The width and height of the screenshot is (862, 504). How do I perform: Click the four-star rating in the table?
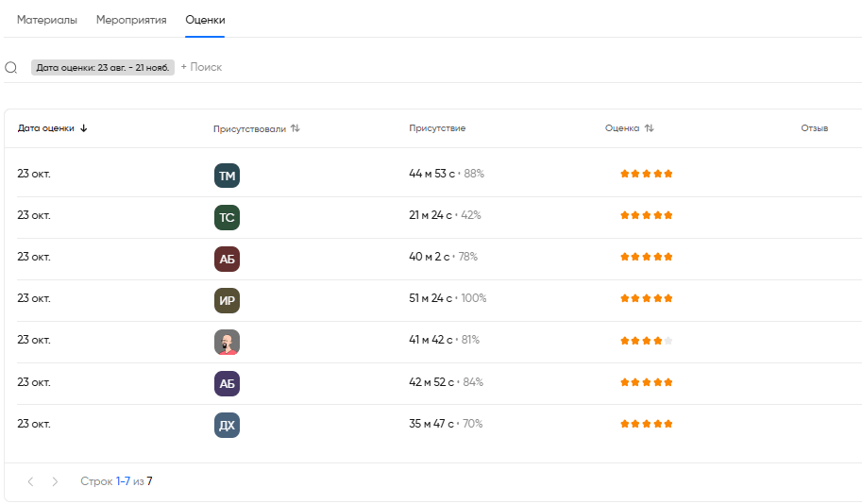tap(646, 341)
